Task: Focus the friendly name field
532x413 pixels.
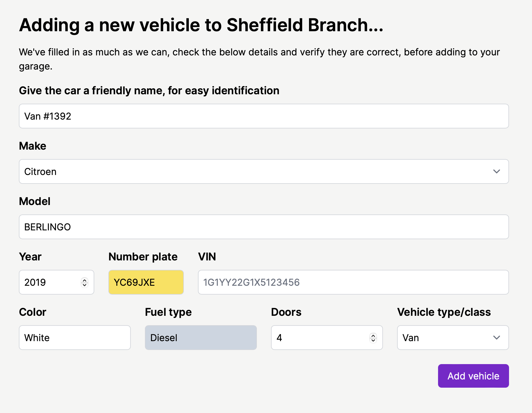Action: click(x=264, y=116)
